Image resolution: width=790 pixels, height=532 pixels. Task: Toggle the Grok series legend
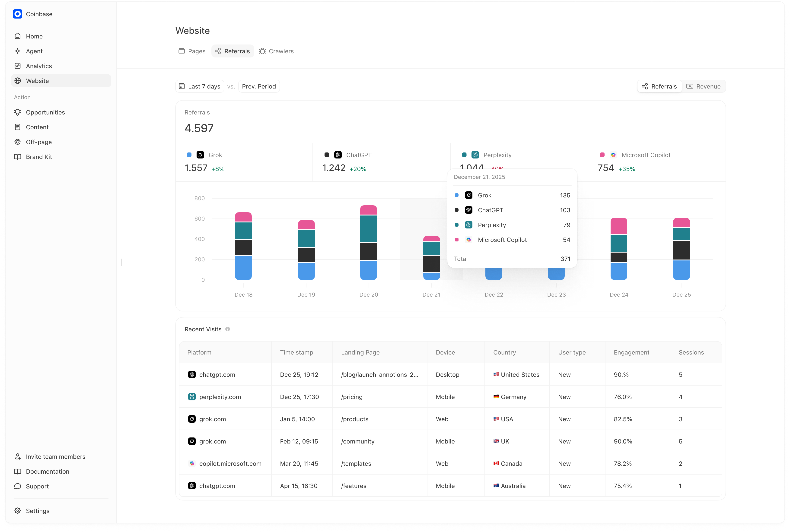pos(215,155)
